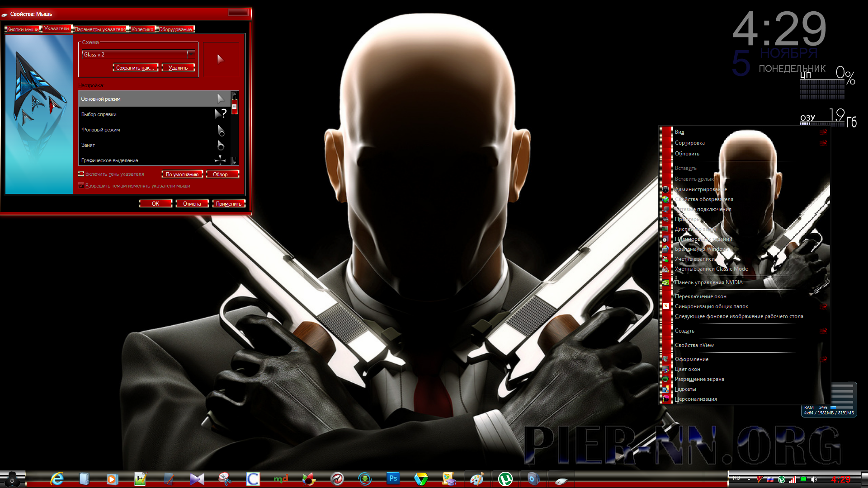868x488 pixels.
Task: Click the Start button orb
Action: tap(12, 479)
